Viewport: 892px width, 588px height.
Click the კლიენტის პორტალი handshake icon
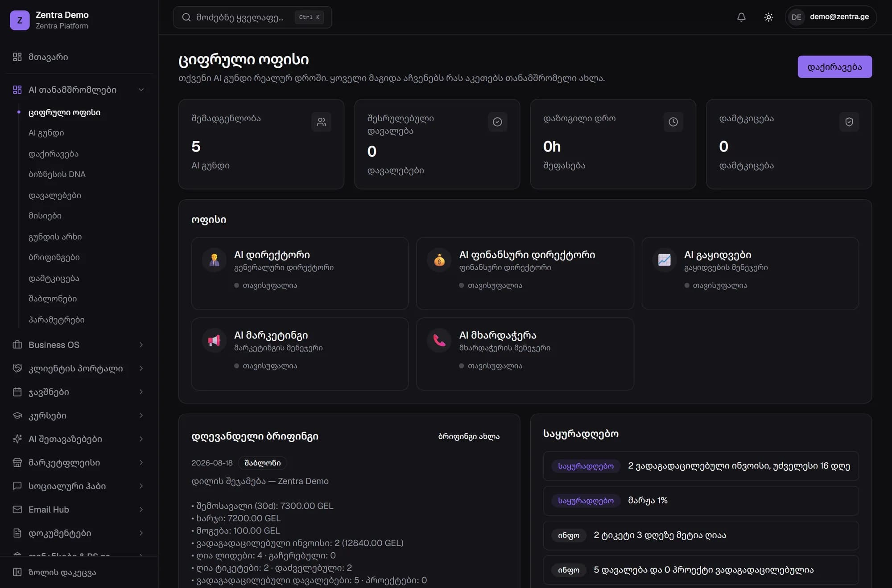(x=17, y=368)
